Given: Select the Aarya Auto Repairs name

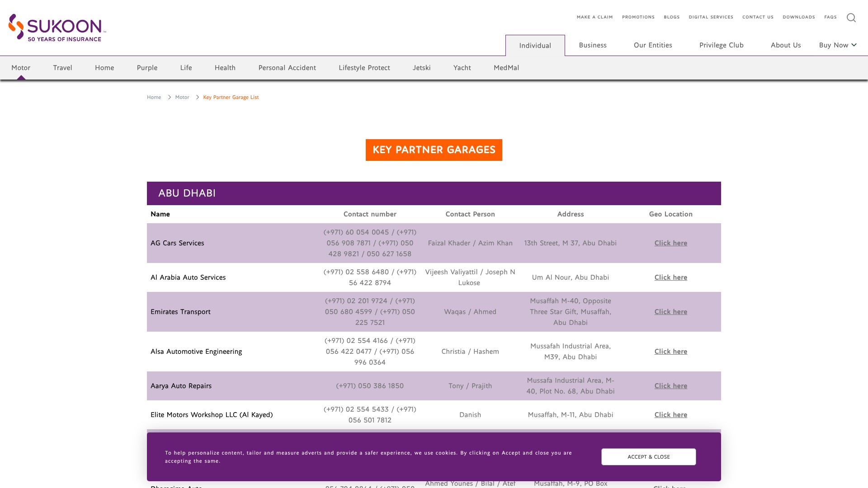Looking at the screenshot, I should click(181, 386).
